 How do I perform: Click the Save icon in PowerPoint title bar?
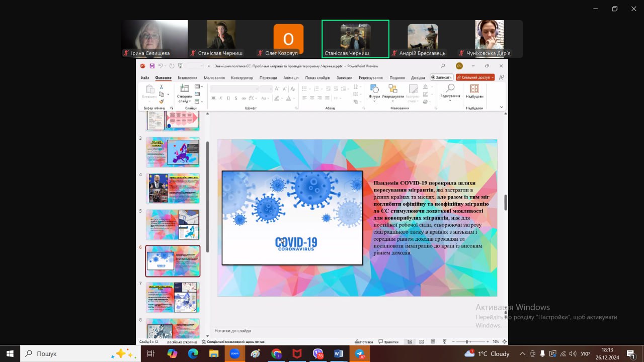point(152,66)
